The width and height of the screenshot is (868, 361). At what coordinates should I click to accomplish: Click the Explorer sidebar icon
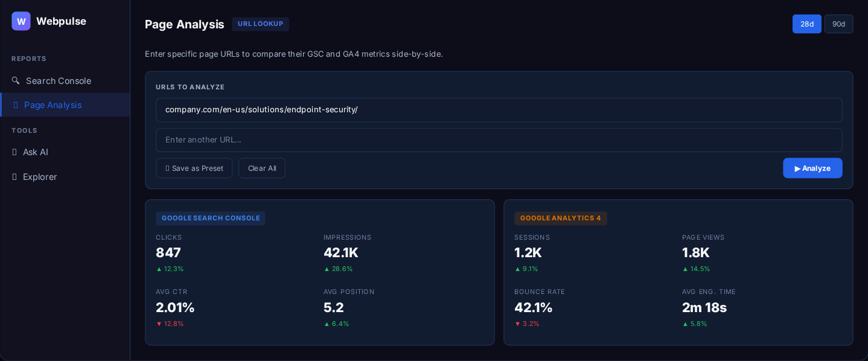pos(14,177)
